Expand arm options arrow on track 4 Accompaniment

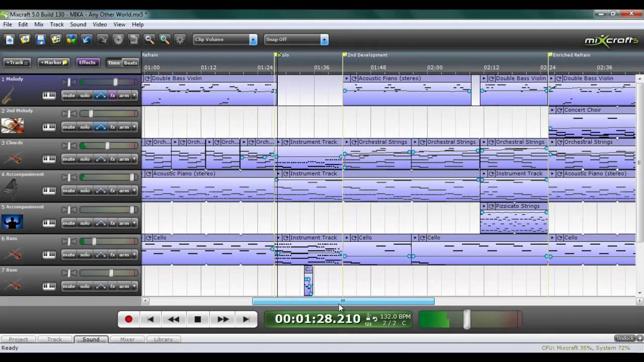tap(134, 191)
